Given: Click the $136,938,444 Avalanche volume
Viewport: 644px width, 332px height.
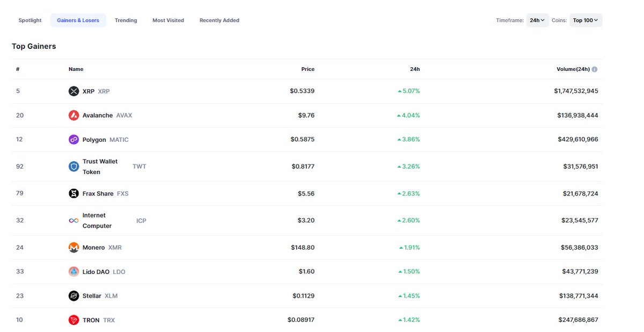Looking at the screenshot, I should pos(578,116).
